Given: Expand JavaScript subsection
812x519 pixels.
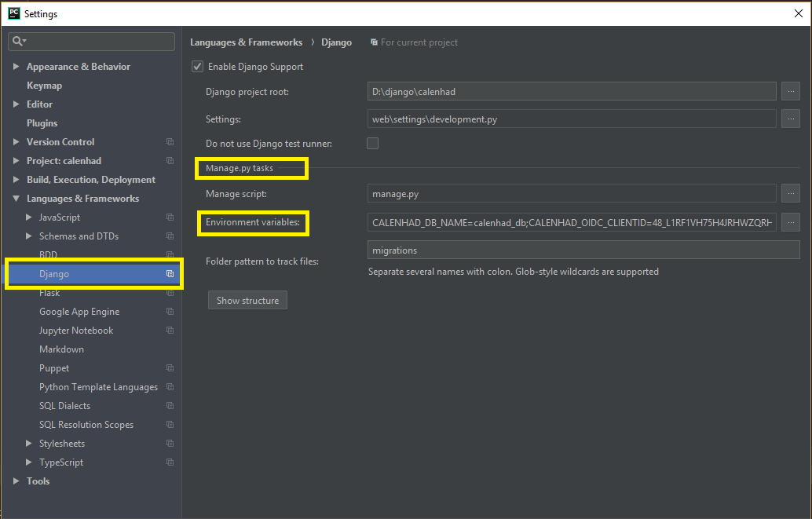Looking at the screenshot, I should point(29,217).
